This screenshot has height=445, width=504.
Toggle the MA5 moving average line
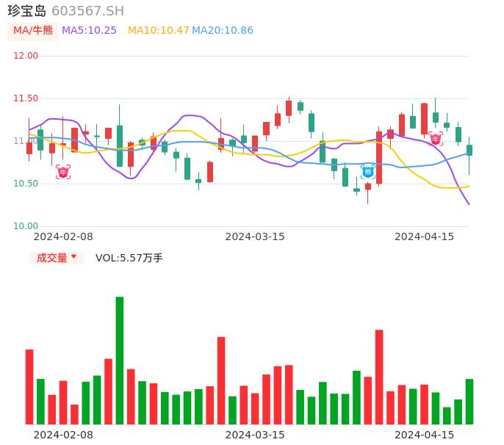89,31
